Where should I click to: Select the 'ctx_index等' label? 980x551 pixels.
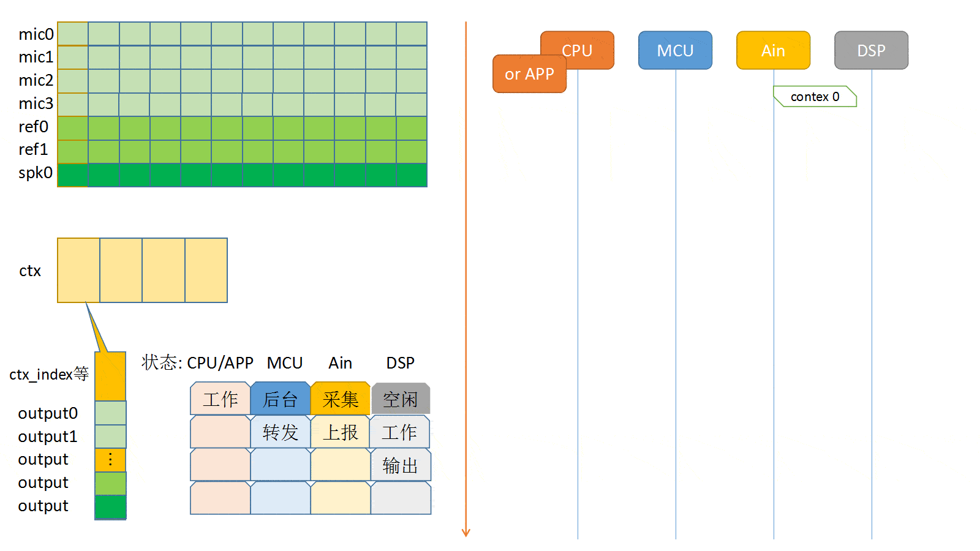point(49,374)
